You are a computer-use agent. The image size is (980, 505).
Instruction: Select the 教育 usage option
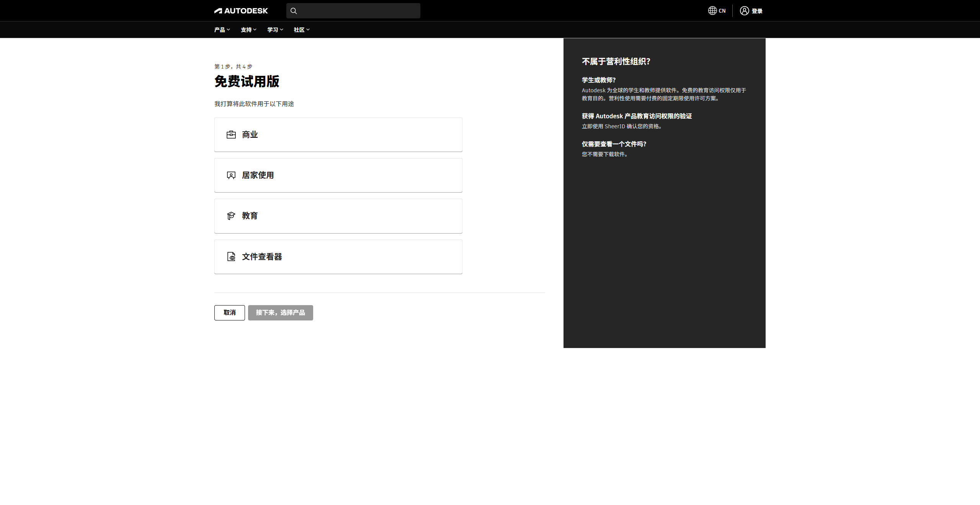click(x=338, y=216)
